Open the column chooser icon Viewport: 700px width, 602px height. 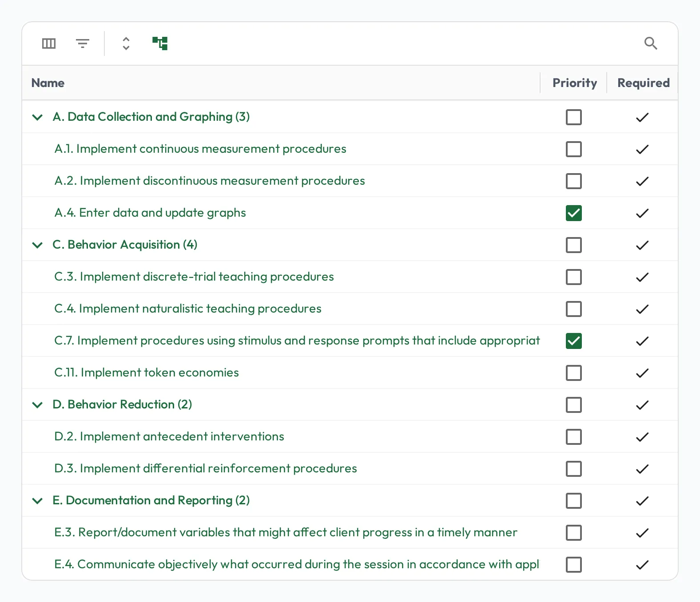[49, 44]
